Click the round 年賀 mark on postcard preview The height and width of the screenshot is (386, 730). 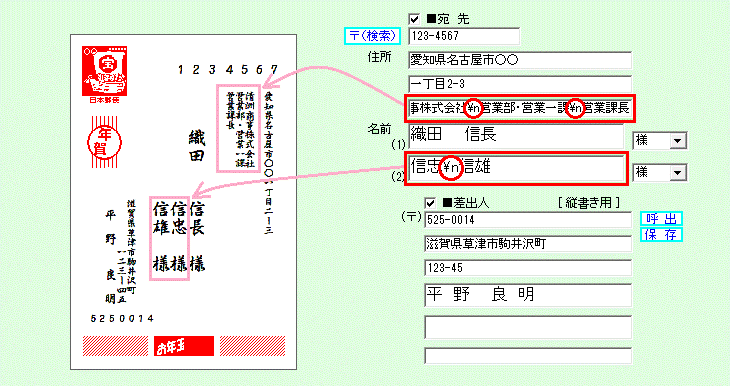[x=105, y=142]
